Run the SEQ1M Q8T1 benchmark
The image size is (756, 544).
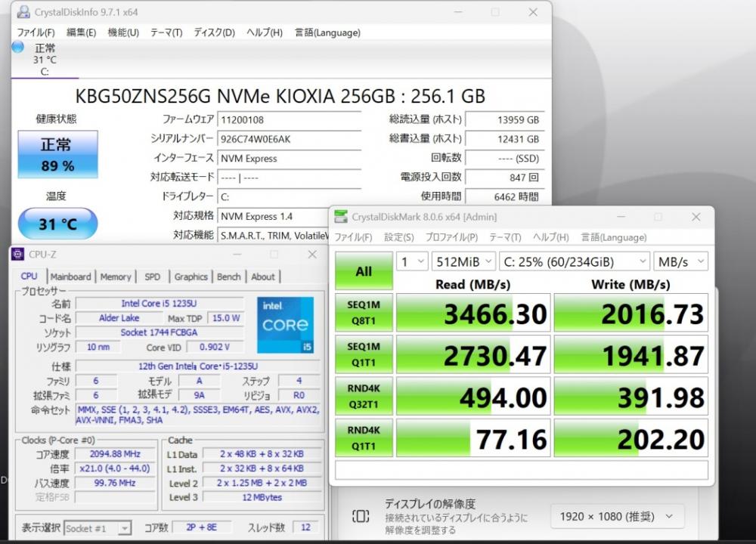[364, 313]
